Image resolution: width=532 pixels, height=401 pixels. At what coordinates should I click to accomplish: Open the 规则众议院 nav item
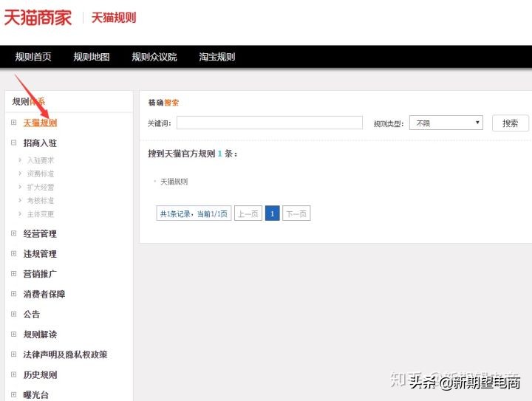click(x=154, y=57)
